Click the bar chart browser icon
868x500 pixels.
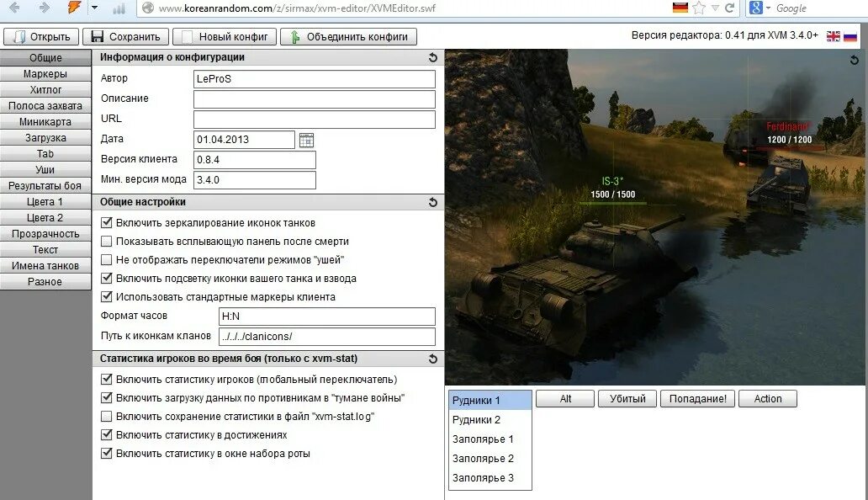click(119, 8)
